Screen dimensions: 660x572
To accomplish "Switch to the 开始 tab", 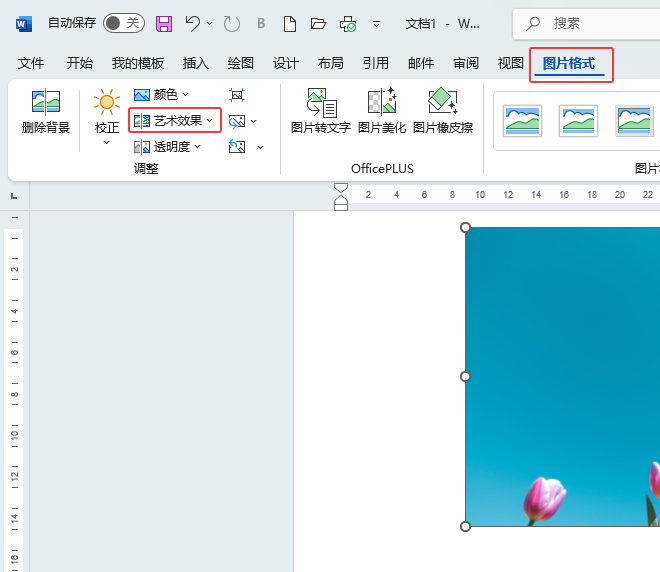I will 80,64.
